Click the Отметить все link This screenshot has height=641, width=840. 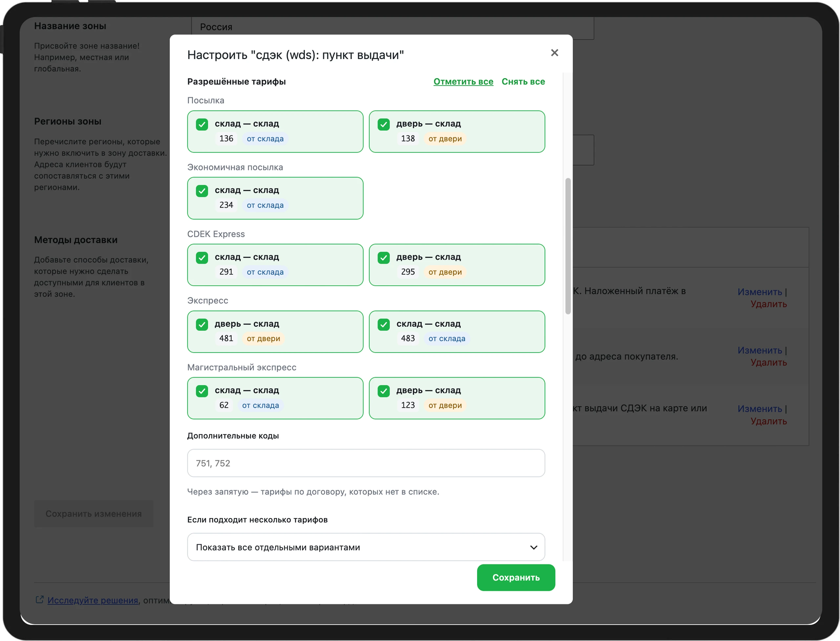coord(463,82)
